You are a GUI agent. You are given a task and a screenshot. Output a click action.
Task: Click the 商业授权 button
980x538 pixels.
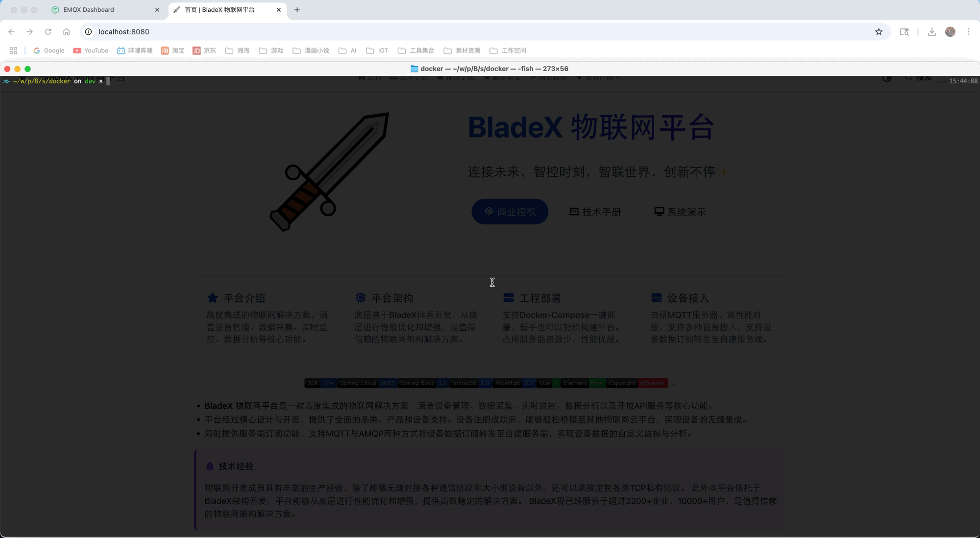pos(510,212)
